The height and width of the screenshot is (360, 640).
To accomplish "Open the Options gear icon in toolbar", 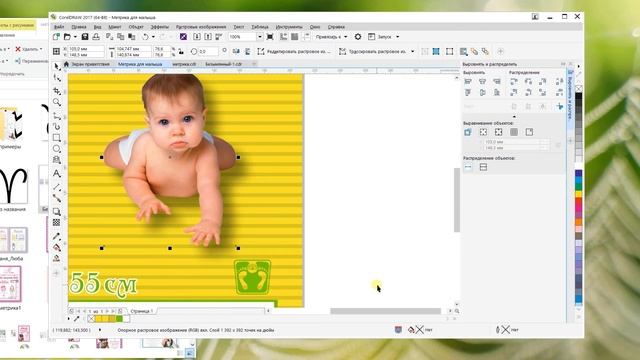I will 358,37.
